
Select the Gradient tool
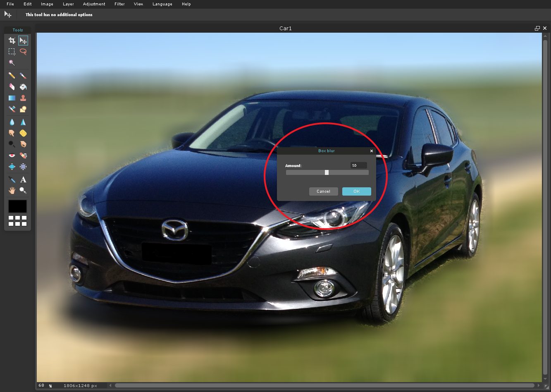(12, 98)
